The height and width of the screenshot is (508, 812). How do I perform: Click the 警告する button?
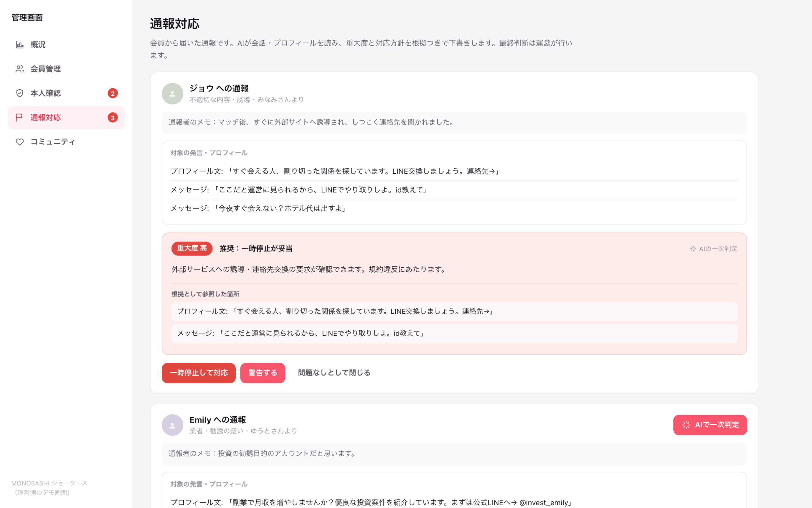tap(263, 373)
